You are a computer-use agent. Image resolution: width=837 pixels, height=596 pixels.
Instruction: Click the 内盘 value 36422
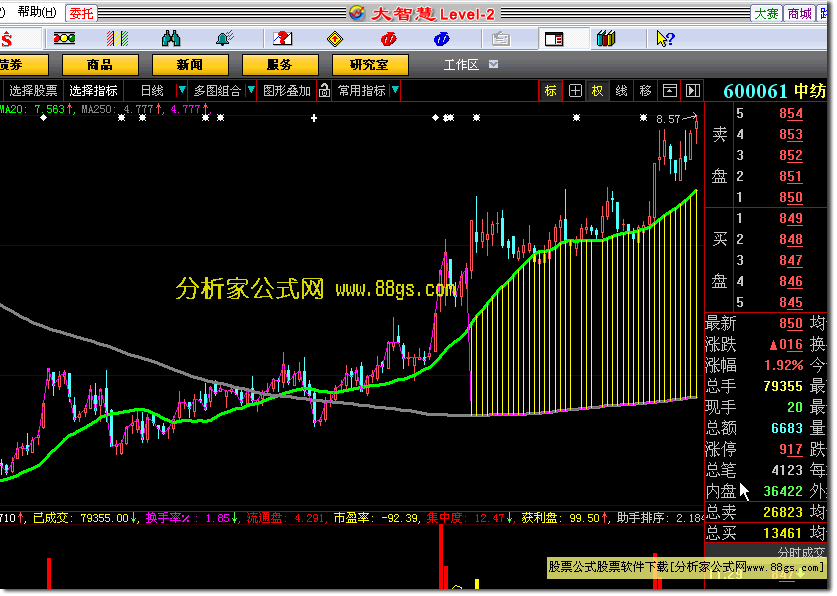coord(783,491)
